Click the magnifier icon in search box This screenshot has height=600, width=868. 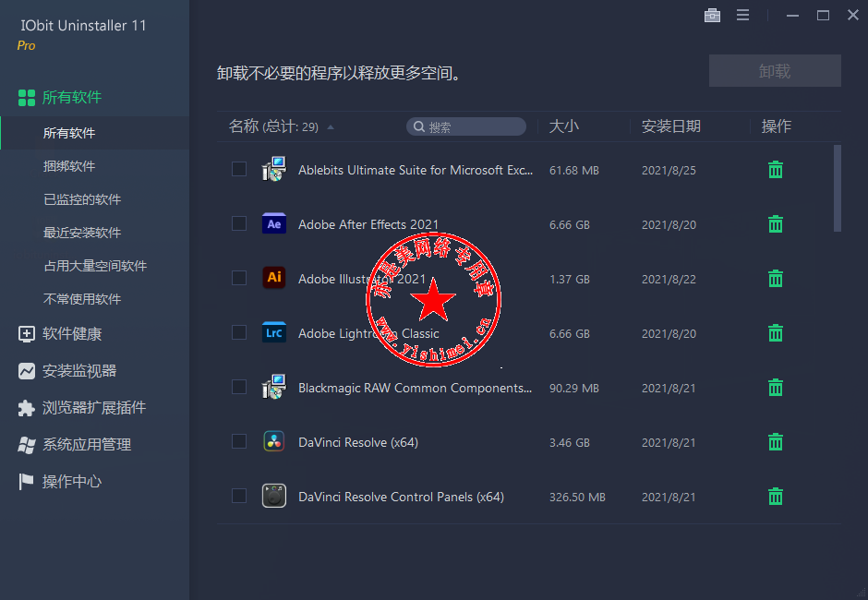pyautogui.click(x=419, y=126)
